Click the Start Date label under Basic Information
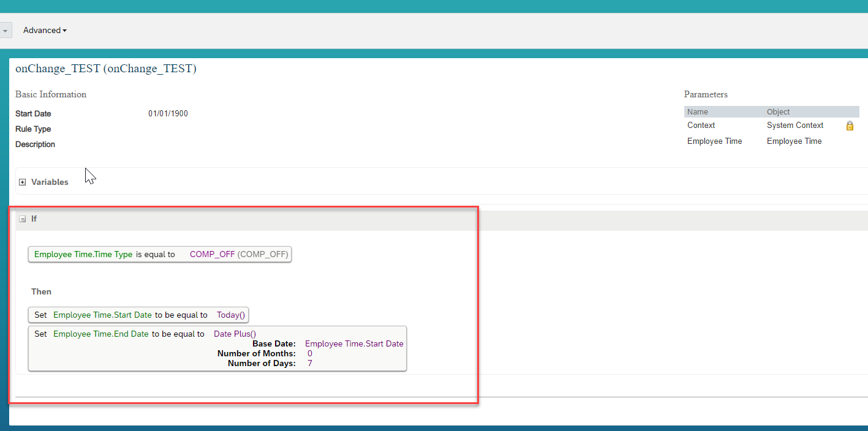This screenshot has width=868, height=431. [x=33, y=114]
